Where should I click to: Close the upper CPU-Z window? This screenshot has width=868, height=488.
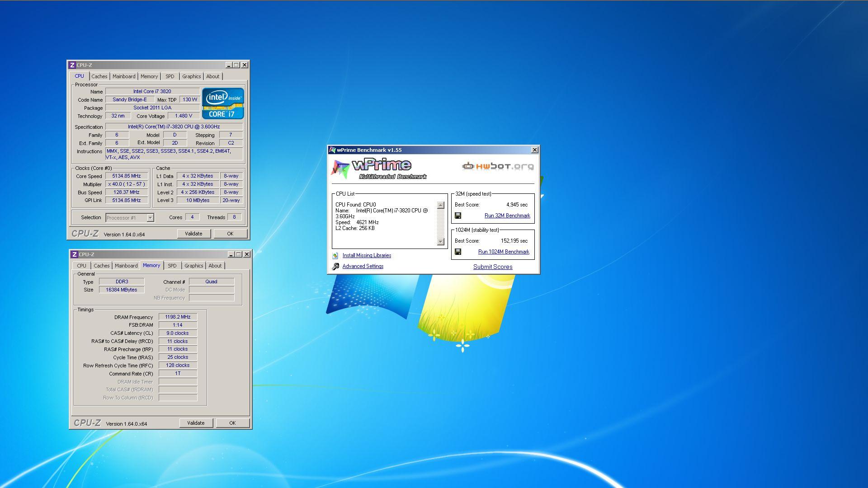pyautogui.click(x=245, y=65)
